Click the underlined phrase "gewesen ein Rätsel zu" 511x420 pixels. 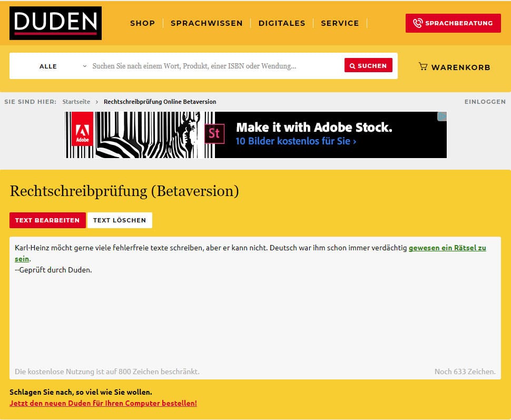pyautogui.click(x=447, y=248)
